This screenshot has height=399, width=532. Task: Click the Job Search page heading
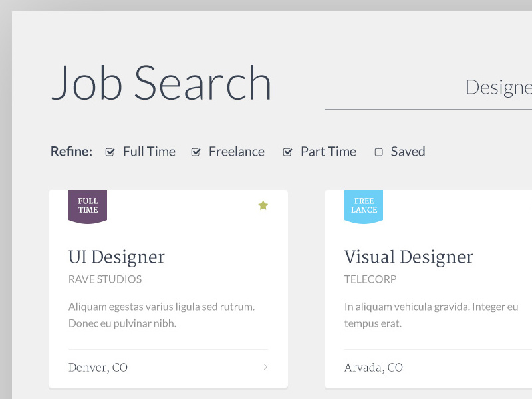tap(162, 82)
